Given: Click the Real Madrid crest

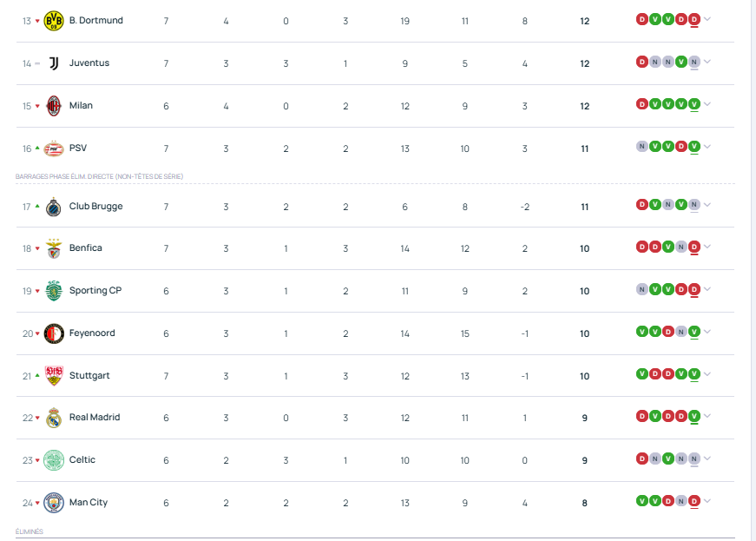Looking at the screenshot, I should (54, 418).
